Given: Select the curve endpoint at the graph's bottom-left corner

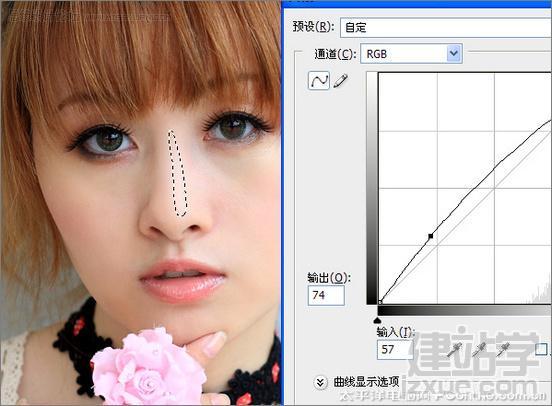Looking at the screenshot, I should (380, 302).
